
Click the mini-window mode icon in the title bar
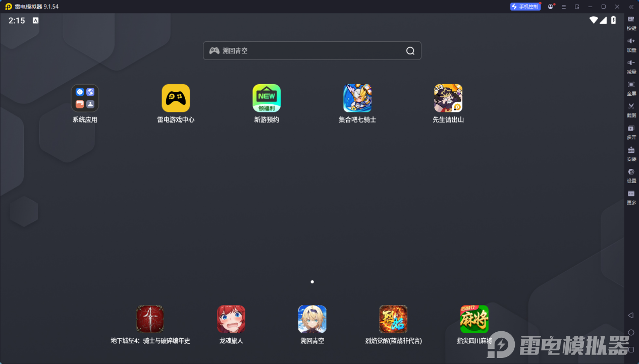coord(577,7)
